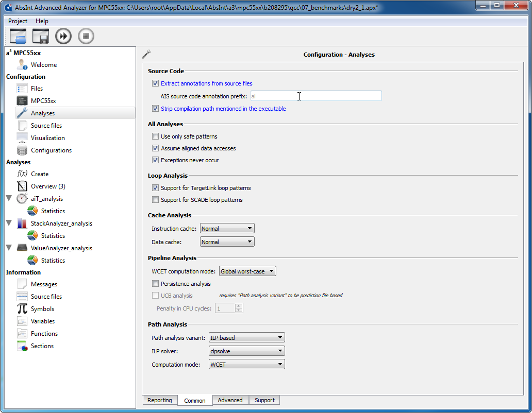
Task: Click the Symbols pi icon
Action: (22, 308)
